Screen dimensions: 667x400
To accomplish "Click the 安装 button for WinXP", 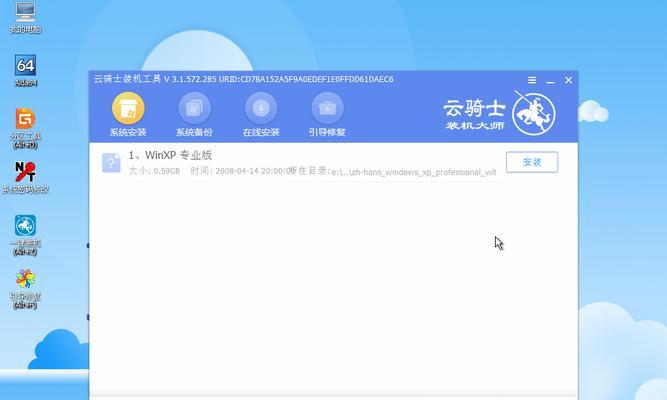I will coord(532,162).
